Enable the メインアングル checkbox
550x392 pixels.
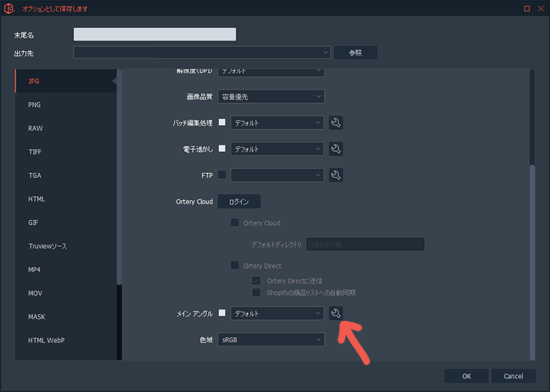(x=222, y=314)
